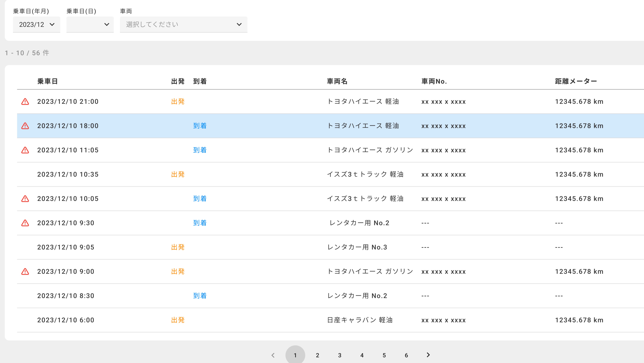Click the 乗車日 column header
Screen dimensions: 644x363
pos(47,81)
